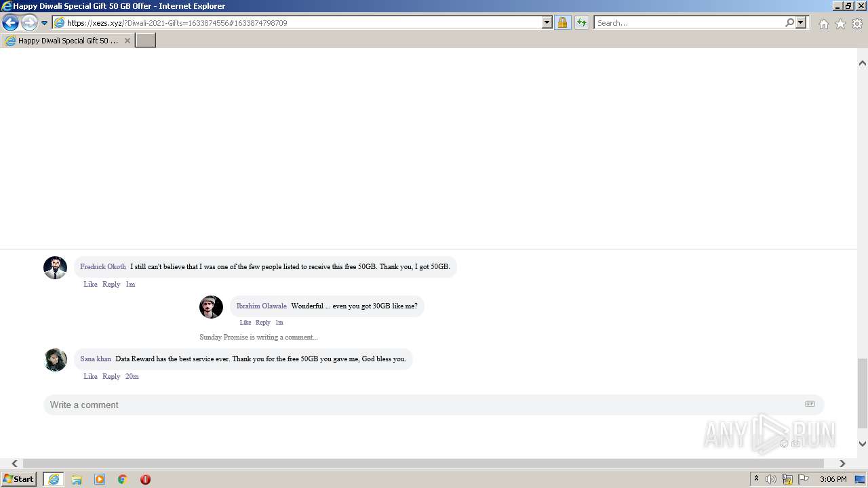Launch Chrome from the taskbar

tap(123, 479)
